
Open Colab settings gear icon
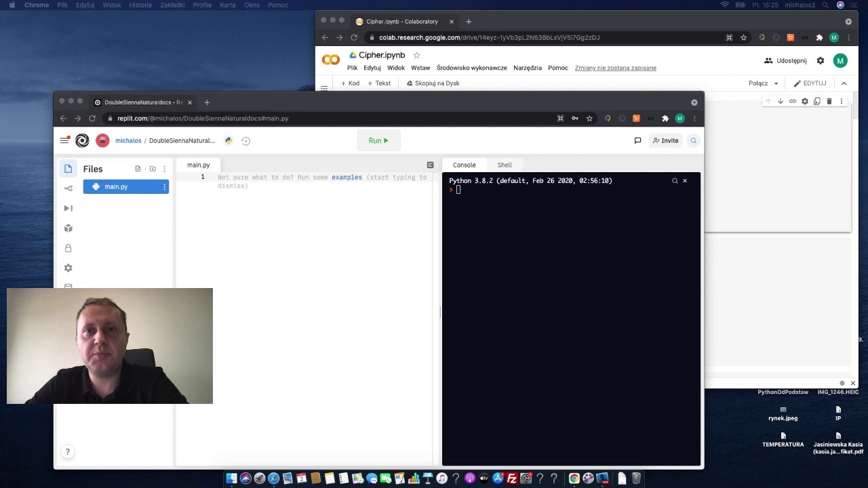(821, 60)
